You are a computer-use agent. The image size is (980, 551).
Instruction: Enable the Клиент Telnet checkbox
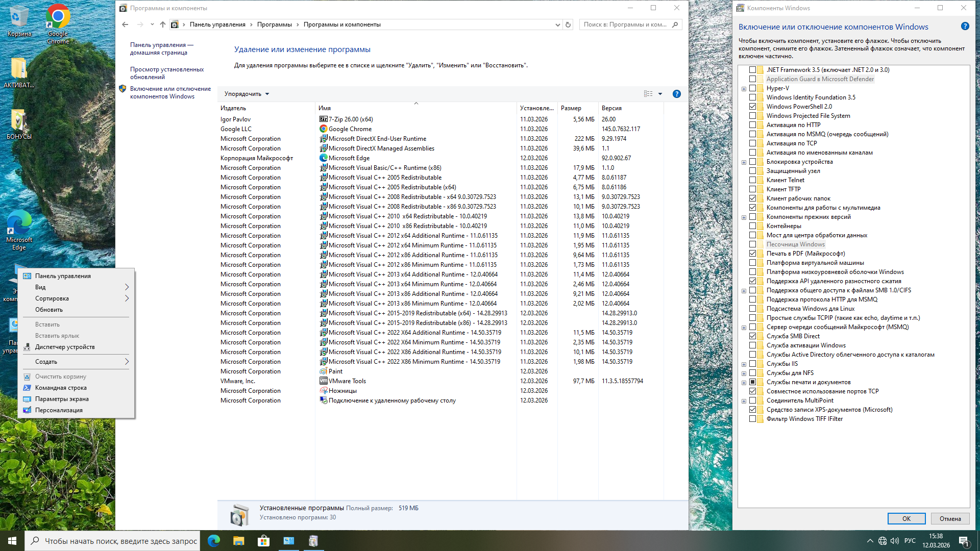[752, 180]
